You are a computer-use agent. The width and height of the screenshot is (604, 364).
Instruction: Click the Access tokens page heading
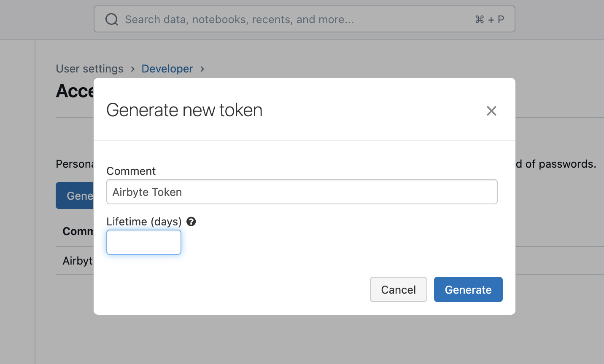point(75,91)
